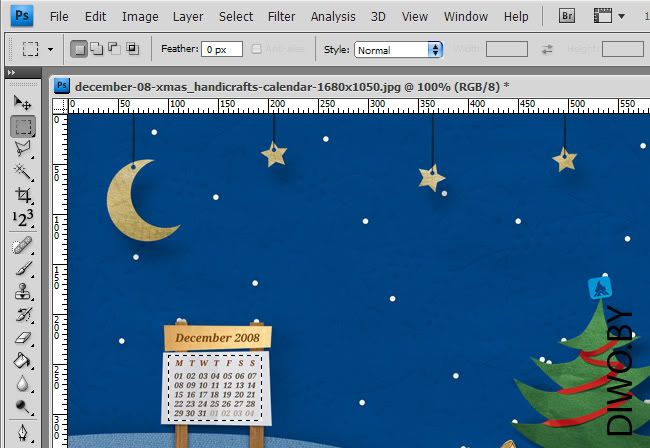
Task: Open the tool preset picker arrow
Action: pyautogui.click(x=51, y=49)
